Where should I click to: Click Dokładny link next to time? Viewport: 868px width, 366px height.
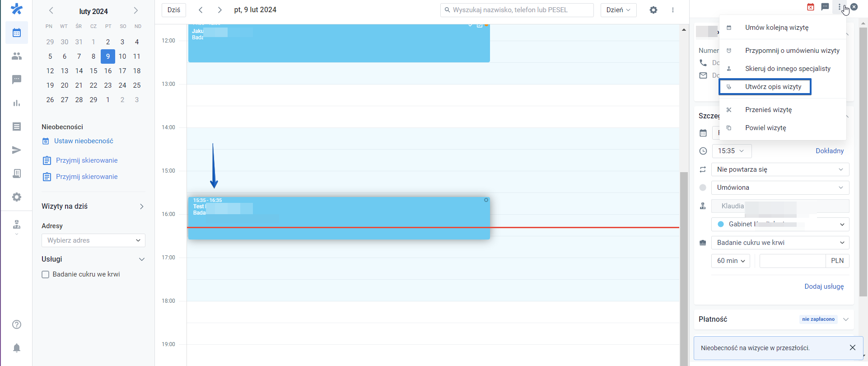pyautogui.click(x=830, y=151)
